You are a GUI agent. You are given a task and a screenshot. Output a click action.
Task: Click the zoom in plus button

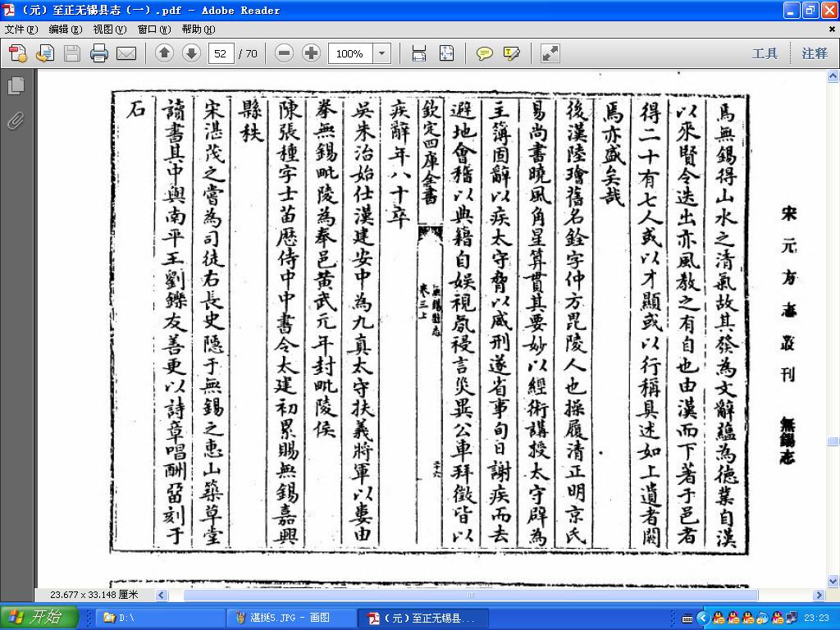pos(311,53)
